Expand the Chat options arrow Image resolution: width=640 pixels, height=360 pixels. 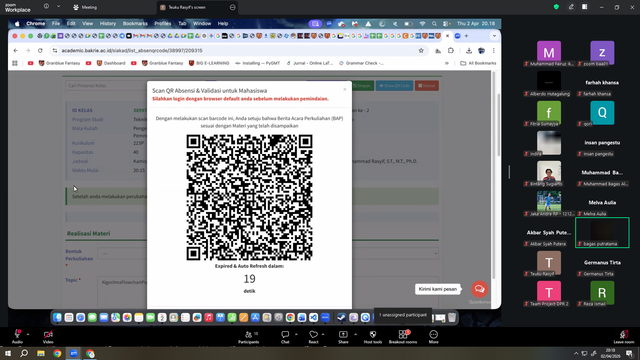[296, 334]
